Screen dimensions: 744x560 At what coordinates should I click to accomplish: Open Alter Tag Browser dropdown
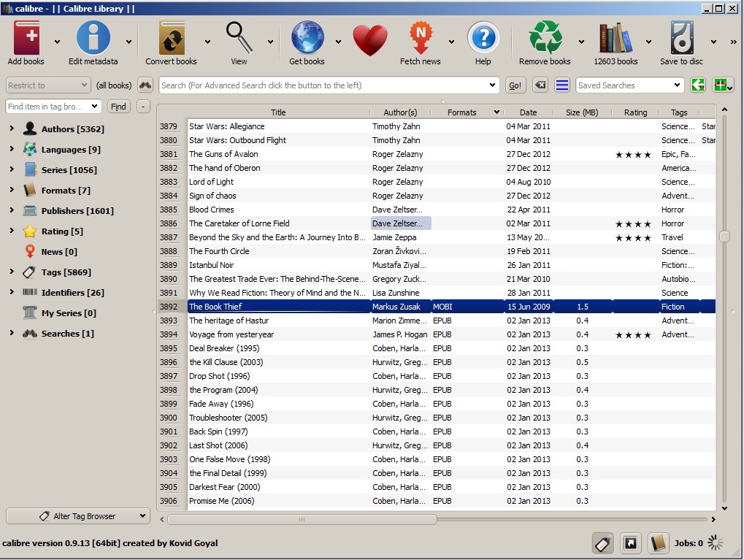pyautogui.click(x=78, y=516)
